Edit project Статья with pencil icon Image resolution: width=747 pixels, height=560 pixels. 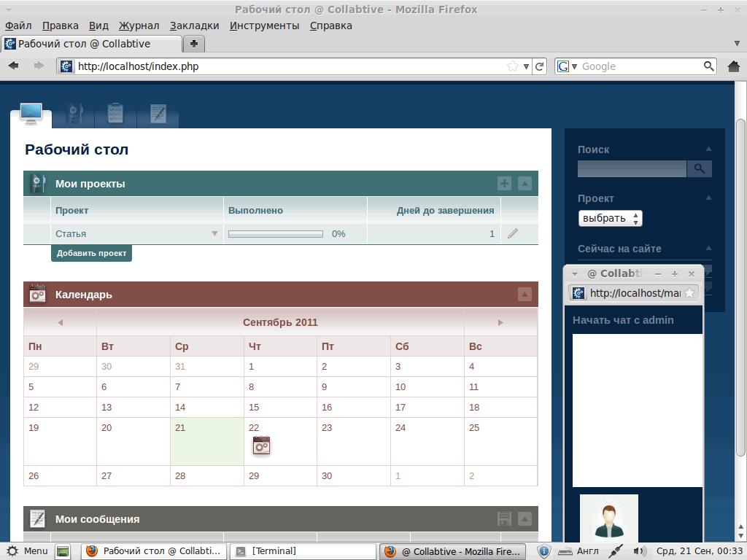click(x=513, y=233)
